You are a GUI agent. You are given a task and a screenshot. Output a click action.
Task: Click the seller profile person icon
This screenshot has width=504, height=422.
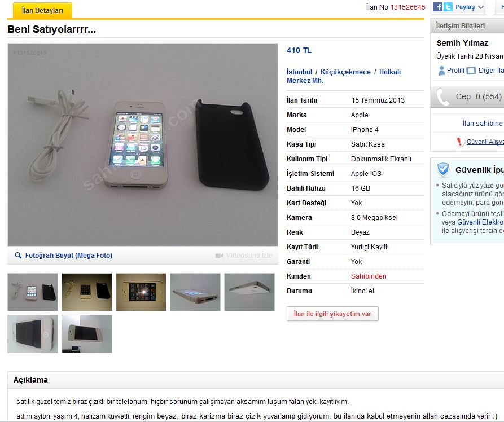coord(442,71)
